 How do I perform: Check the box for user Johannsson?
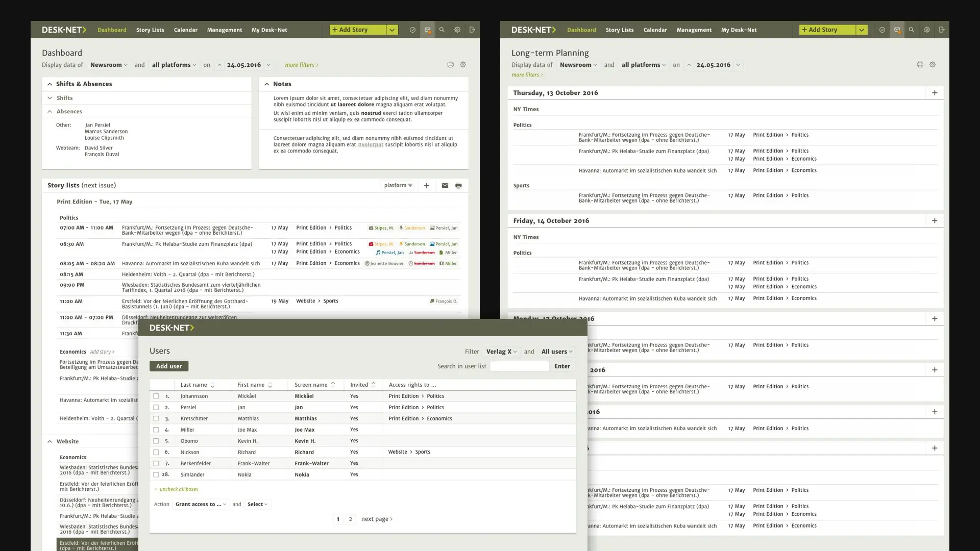coord(156,396)
